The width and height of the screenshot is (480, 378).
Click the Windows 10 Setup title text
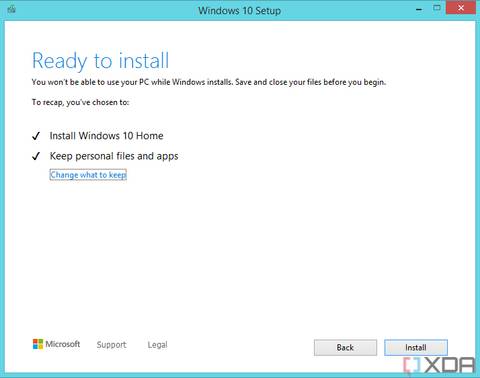click(x=239, y=10)
